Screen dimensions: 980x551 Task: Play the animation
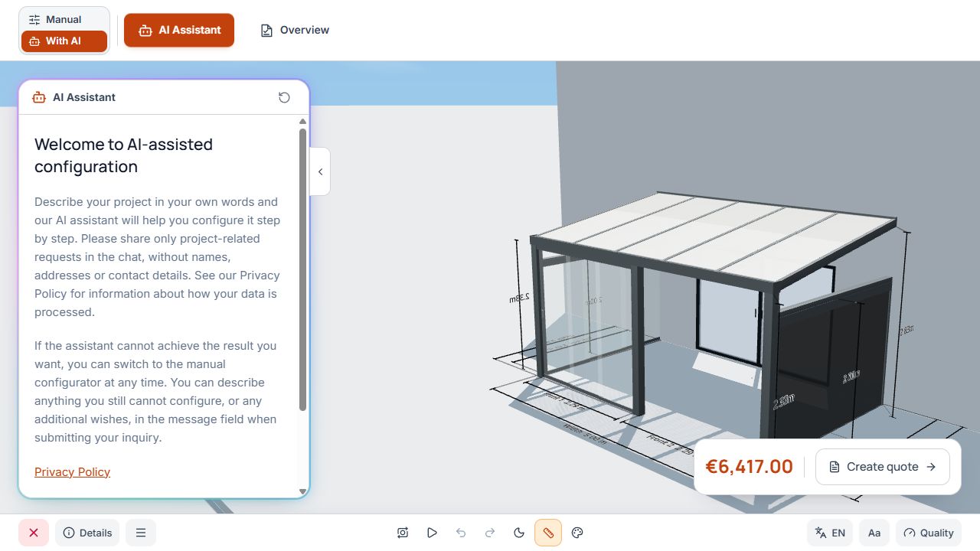pyautogui.click(x=432, y=533)
